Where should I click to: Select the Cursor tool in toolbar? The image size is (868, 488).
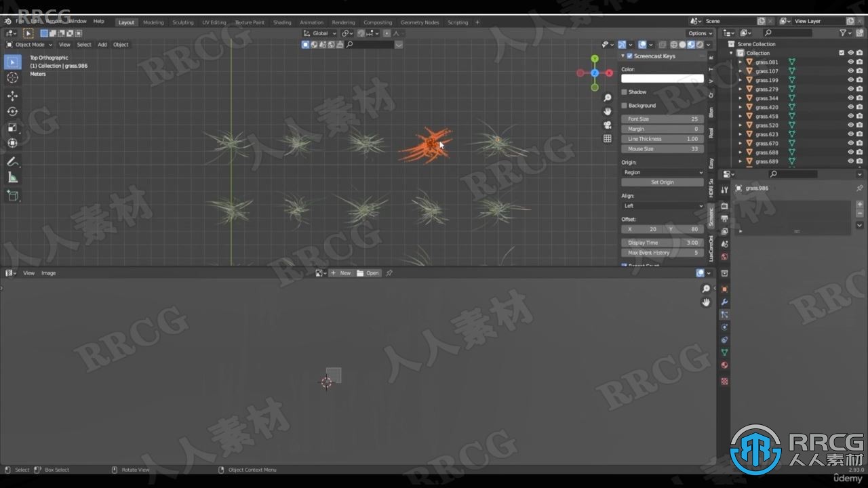pos(12,78)
